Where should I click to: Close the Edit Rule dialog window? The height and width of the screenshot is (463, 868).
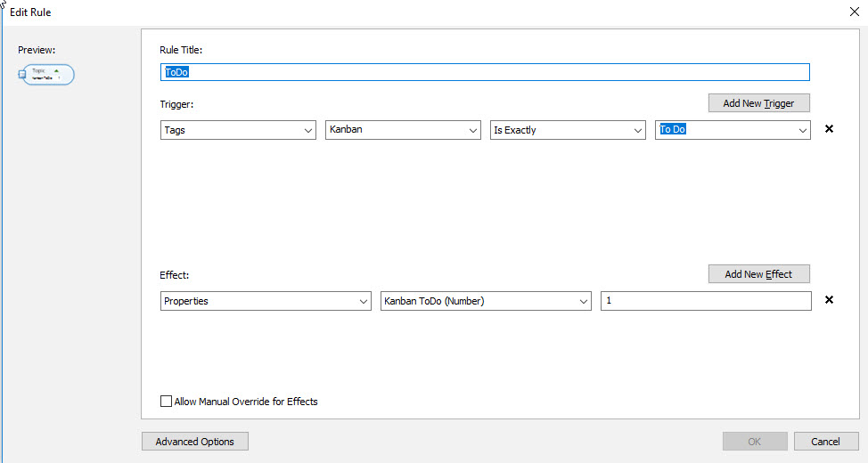pyautogui.click(x=854, y=12)
